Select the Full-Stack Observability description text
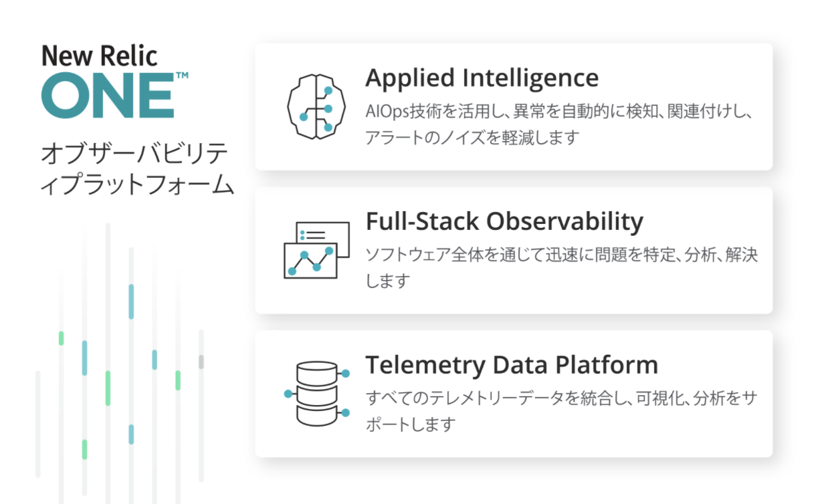This screenshot has width=824, height=504. point(560,267)
